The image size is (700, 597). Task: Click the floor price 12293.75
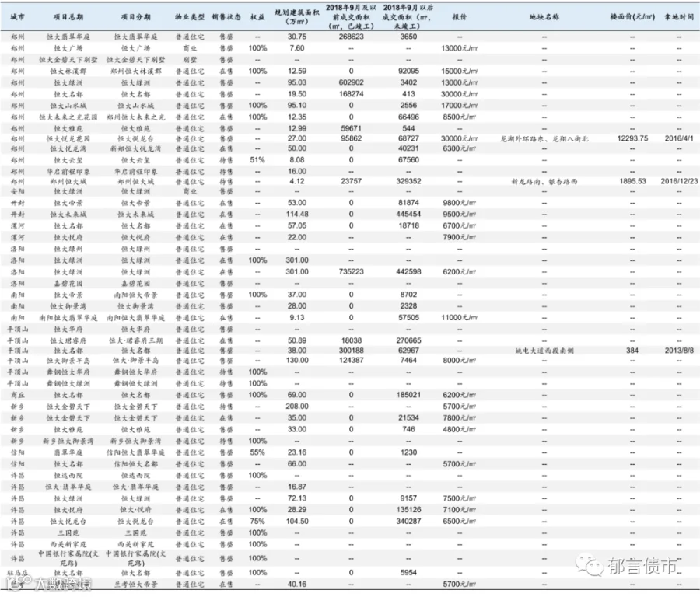tap(632, 138)
